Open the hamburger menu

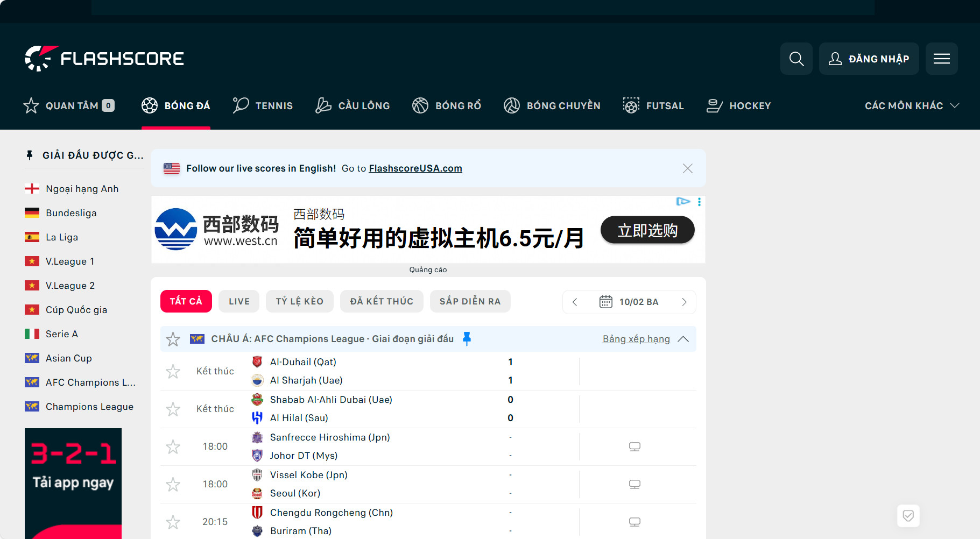click(x=942, y=59)
